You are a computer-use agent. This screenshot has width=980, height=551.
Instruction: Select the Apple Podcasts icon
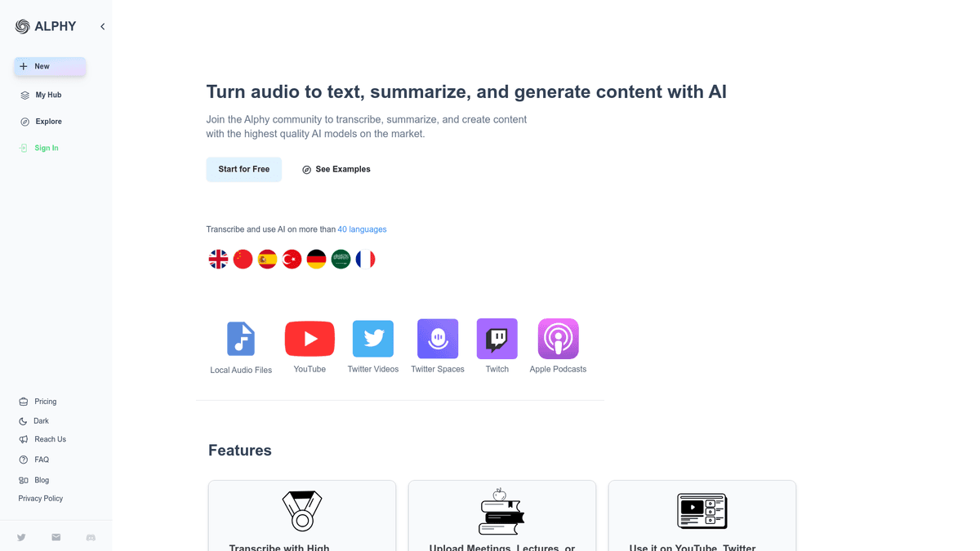[559, 339]
